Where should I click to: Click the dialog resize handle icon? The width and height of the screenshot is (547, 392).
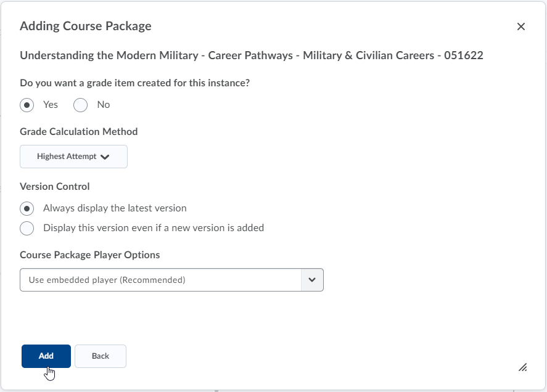(522, 367)
